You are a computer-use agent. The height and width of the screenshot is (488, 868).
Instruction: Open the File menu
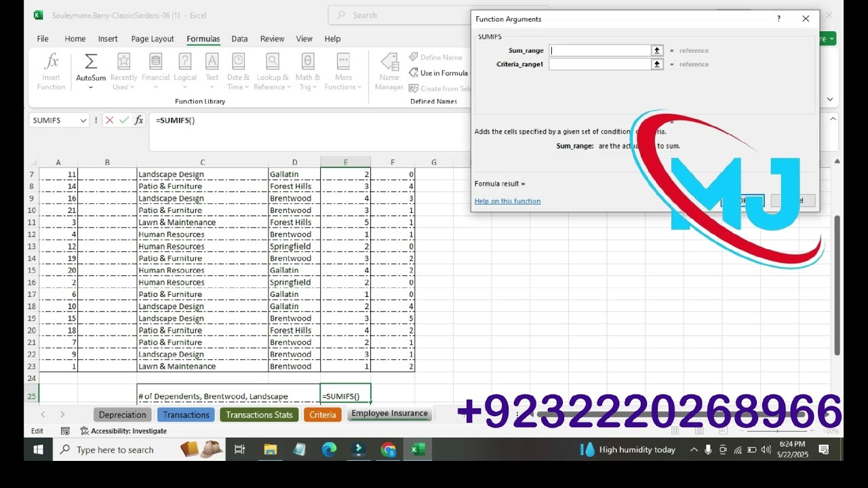coord(43,39)
